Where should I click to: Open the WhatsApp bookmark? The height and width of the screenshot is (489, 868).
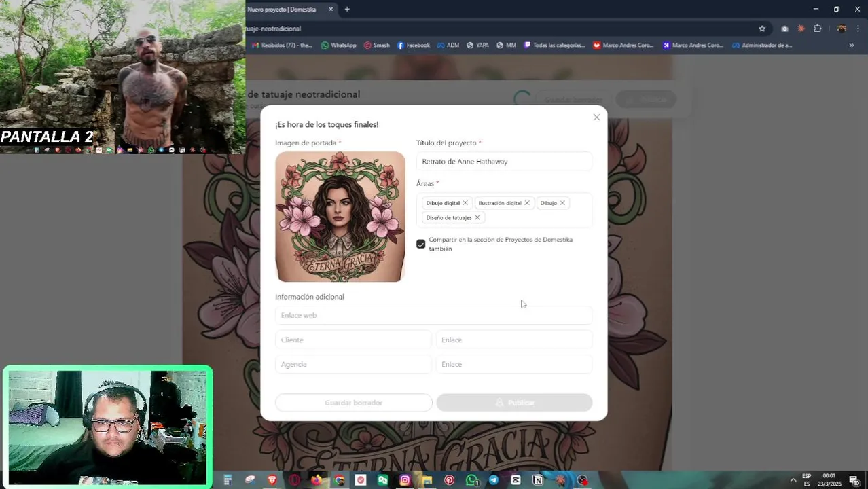click(338, 46)
